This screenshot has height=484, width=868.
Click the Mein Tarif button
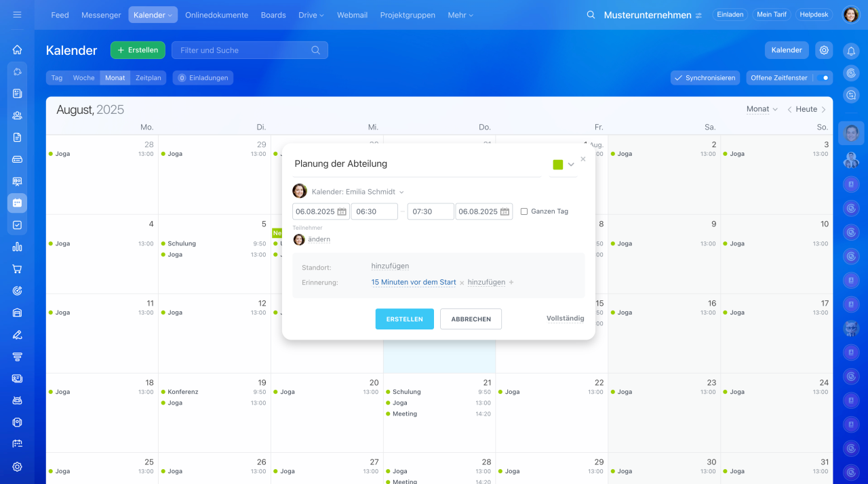click(x=772, y=14)
